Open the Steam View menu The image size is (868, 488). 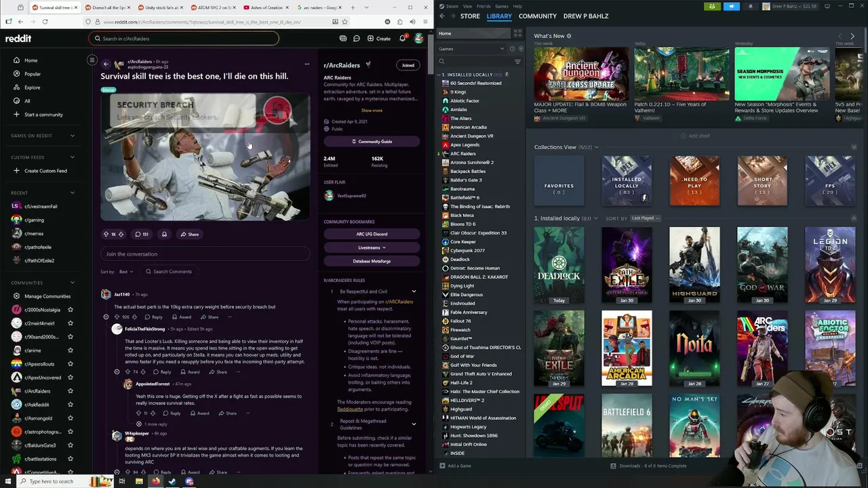pyautogui.click(x=467, y=6)
